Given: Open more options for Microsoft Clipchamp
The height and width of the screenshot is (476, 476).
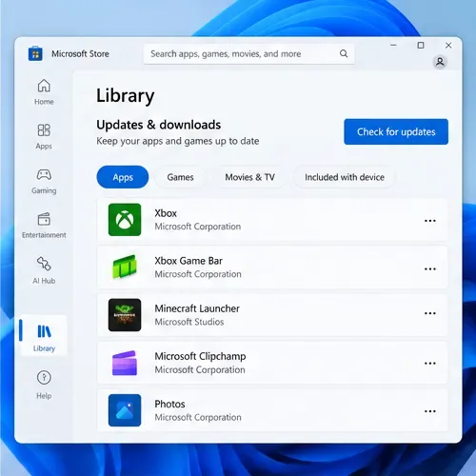Looking at the screenshot, I should tap(430, 363).
